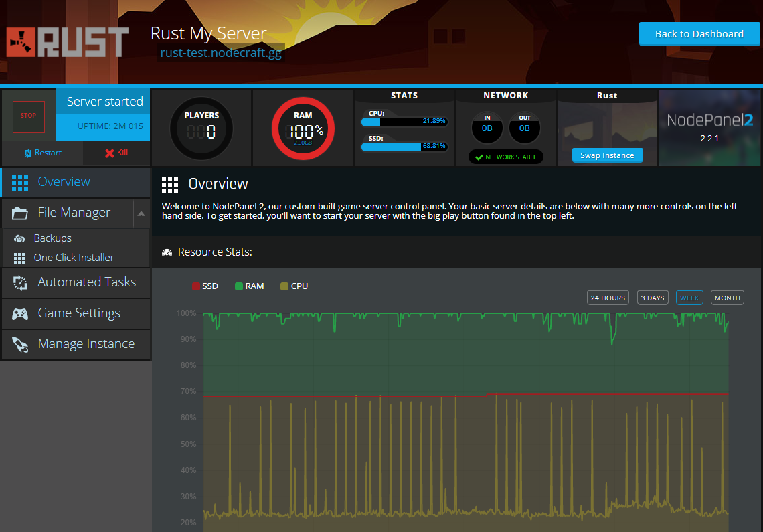Viewport: 763px width, 532px height.
Task: Select the MONTH chart range
Action: point(727,298)
